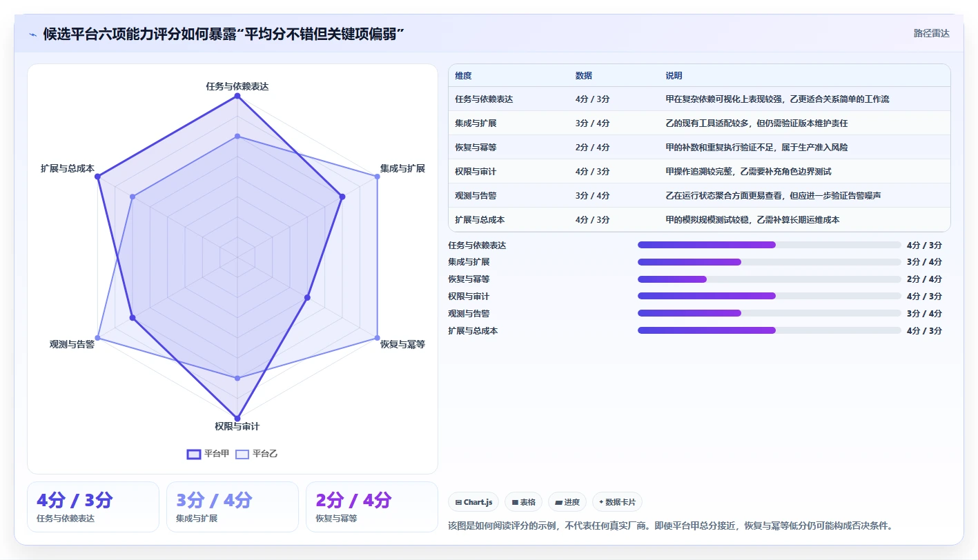Click the 集成与扩展 progress bar
Screen dimensions: 978x560
pyautogui.click(x=769, y=262)
